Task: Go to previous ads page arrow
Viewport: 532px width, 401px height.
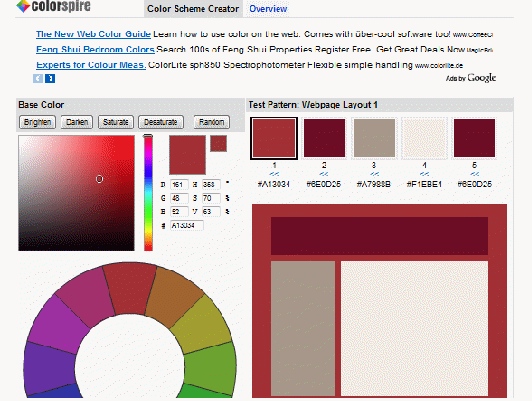Action: click(38, 78)
